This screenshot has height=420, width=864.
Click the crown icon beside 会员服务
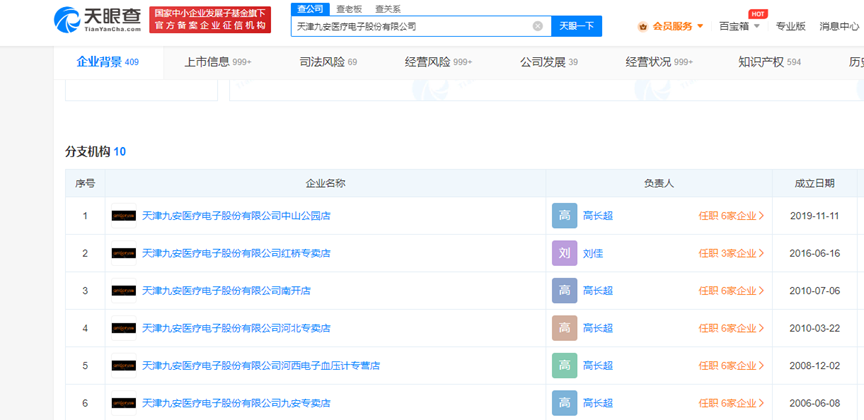point(644,26)
